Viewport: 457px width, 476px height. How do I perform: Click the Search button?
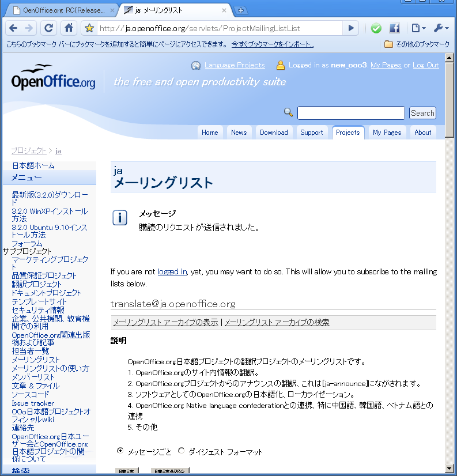422,113
